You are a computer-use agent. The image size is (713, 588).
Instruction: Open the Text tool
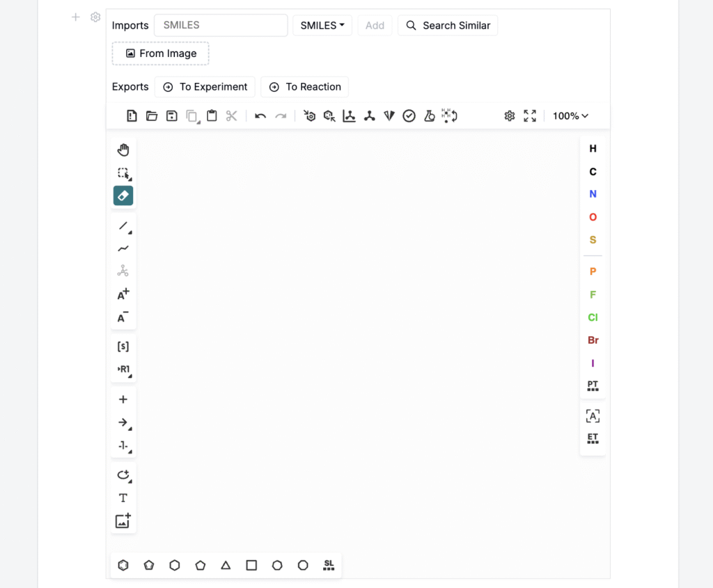click(x=123, y=498)
